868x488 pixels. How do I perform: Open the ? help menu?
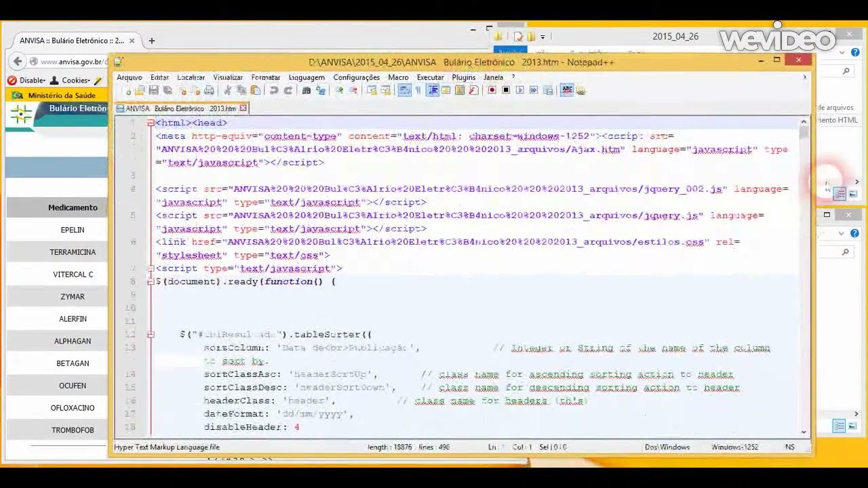coord(513,77)
